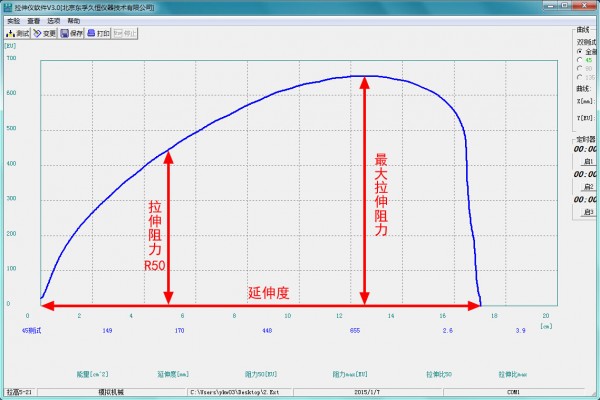
Task: Click the 打印 (Print) toolbar icon
Action: (97, 33)
